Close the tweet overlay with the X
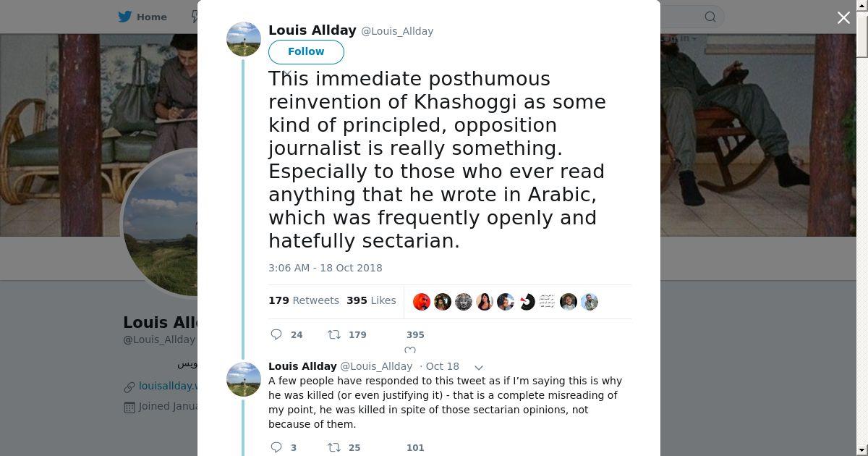This screenshot has height=456, width=868. pos(843,18)
